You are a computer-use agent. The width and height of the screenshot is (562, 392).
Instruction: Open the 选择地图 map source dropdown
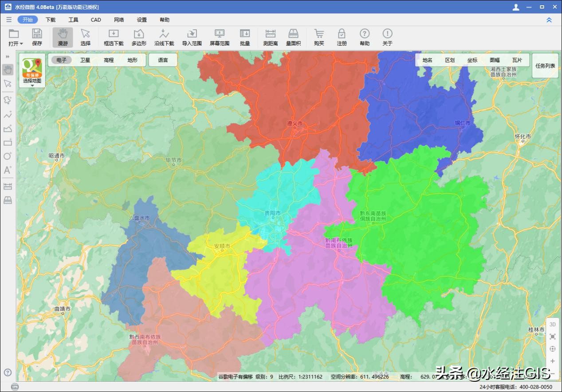click(32, 85)
